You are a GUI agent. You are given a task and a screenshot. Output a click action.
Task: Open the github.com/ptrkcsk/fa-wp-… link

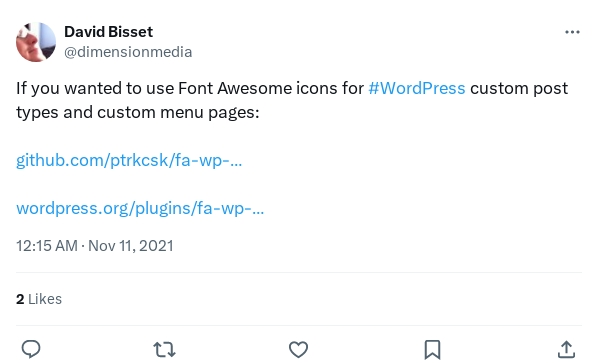tap(129, 160)
